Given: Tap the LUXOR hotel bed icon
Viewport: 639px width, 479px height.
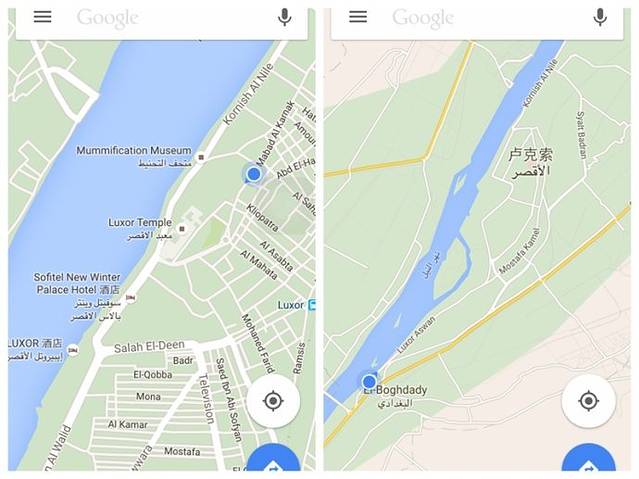Looking at the screenshot, I should coord(73,350).
